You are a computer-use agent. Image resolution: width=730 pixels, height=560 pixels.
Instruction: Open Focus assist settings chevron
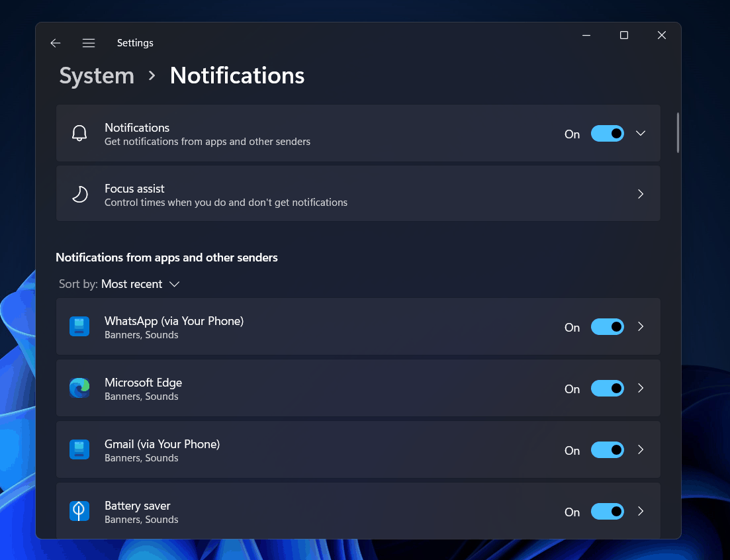click(640, 194)
